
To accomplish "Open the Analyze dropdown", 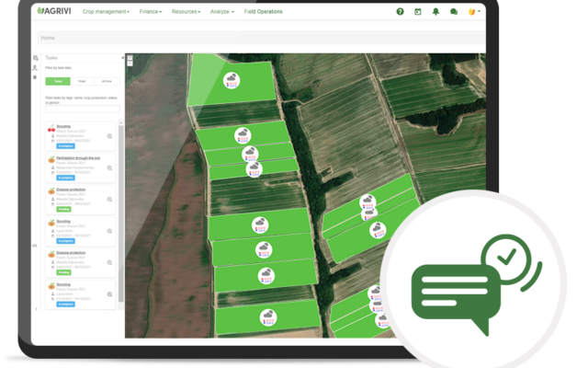I will [222, 12].
